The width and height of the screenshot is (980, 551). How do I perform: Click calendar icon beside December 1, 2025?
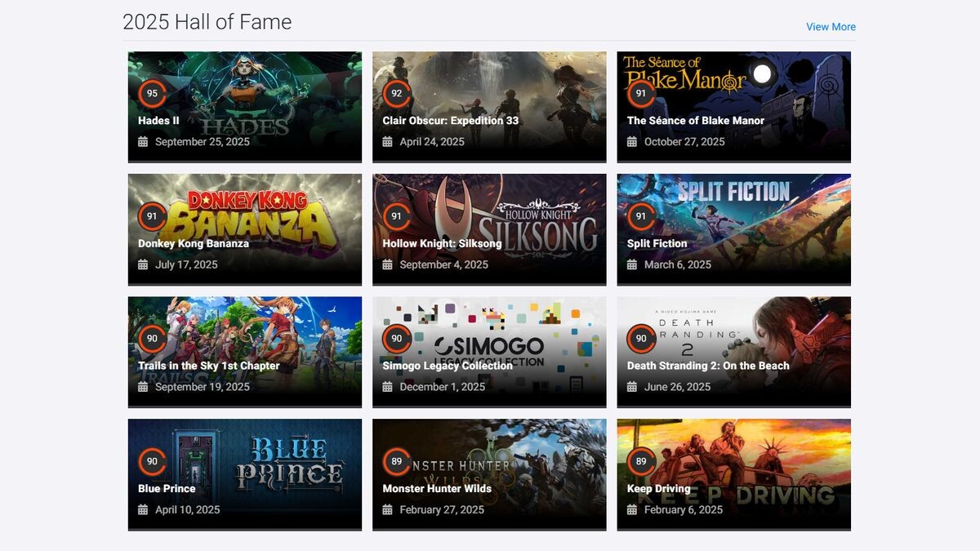388,387
